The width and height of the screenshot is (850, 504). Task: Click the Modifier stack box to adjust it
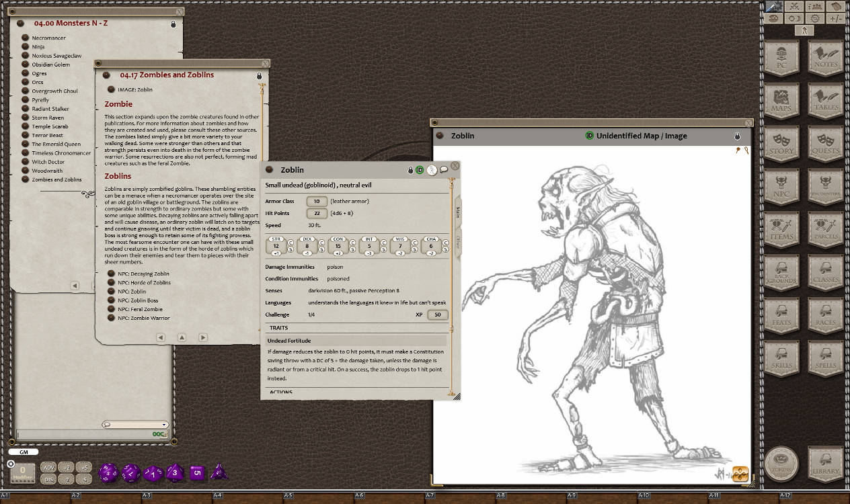(x=23, y=472)
